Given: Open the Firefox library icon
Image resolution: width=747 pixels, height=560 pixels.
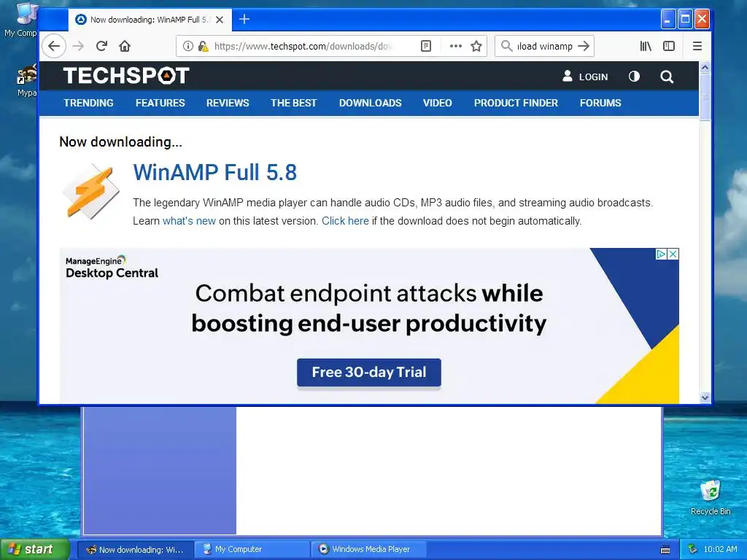Looking at the screenshot, I should pyautogui.click(x=646, y=46).
